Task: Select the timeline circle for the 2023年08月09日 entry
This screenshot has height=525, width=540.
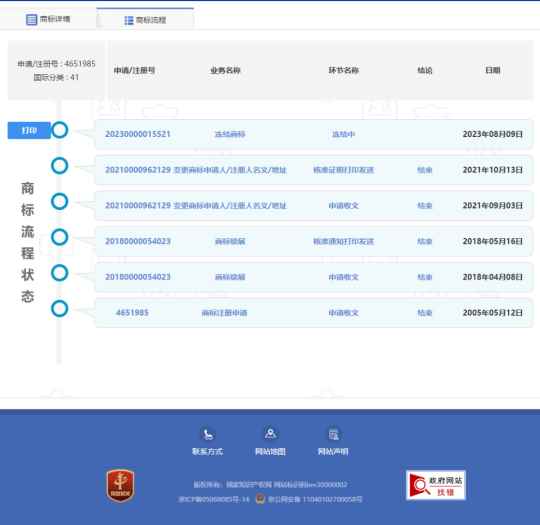Action: [60, 130]
